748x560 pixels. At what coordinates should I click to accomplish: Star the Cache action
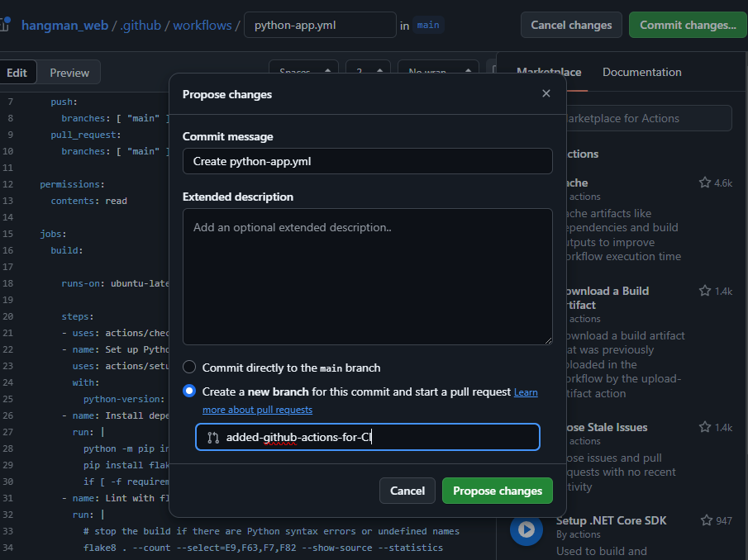point(704,183)
